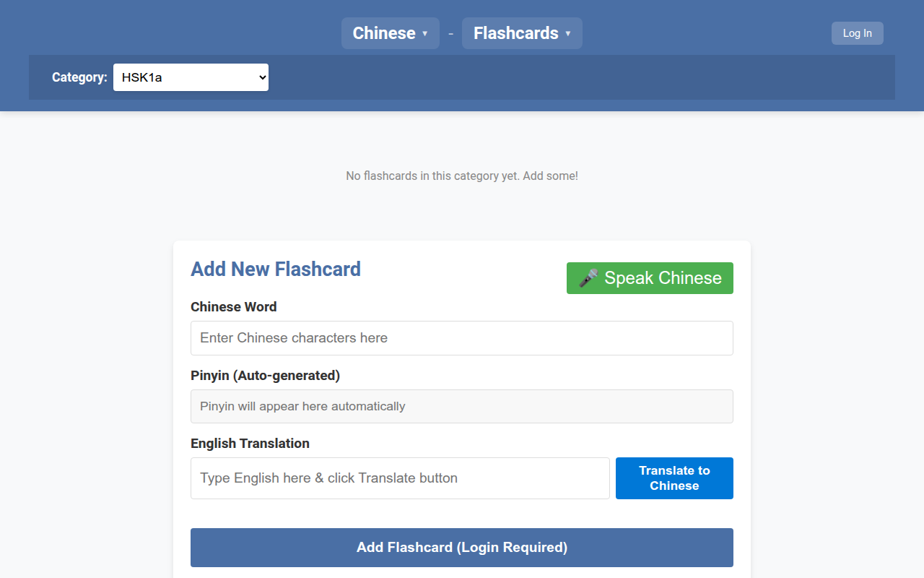
Task: Open the Flashcards mode menu
Action: tap(516, 33)
